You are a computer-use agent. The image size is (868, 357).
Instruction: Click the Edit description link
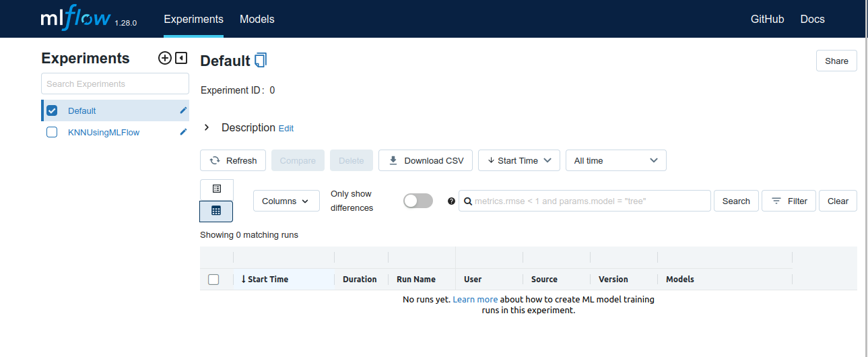click(286, 128)
